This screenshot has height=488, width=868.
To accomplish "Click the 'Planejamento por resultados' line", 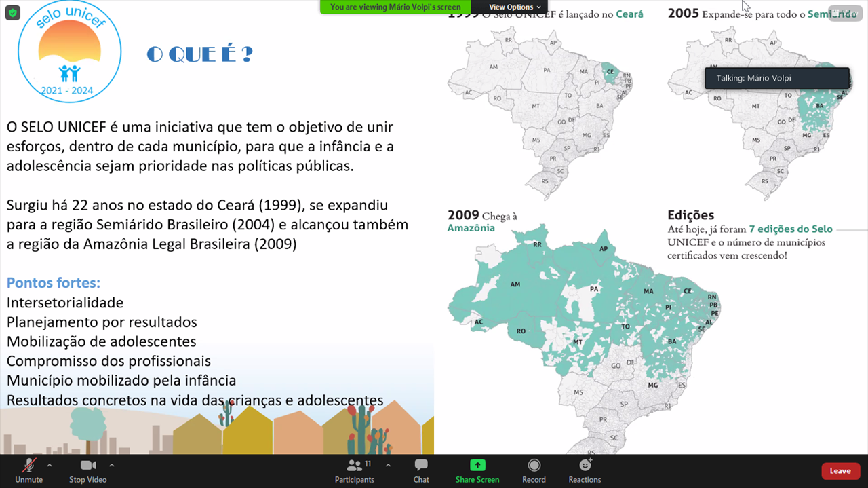I will coord(102,322).
